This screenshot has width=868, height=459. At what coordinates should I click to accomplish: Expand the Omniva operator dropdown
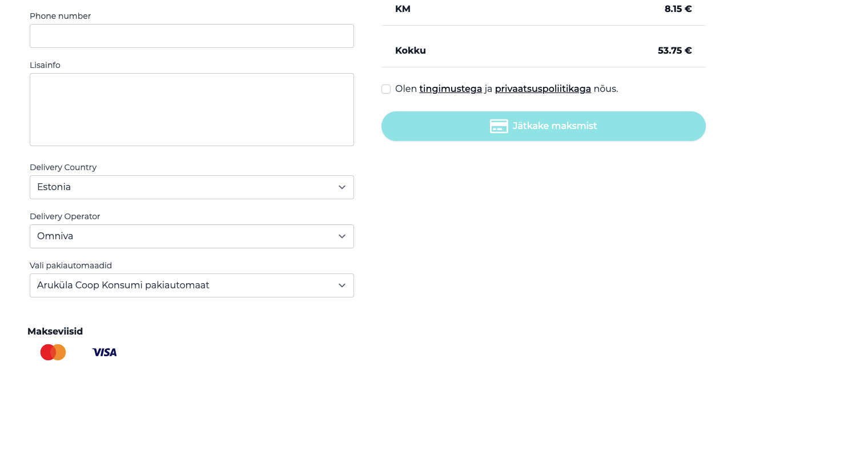183,236
